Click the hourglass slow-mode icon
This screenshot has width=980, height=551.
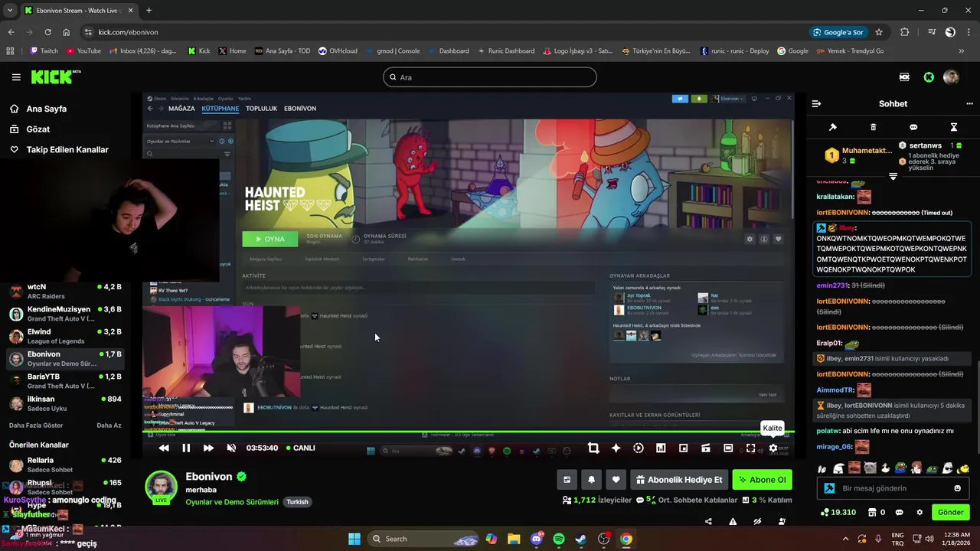(x=954, y=127)
